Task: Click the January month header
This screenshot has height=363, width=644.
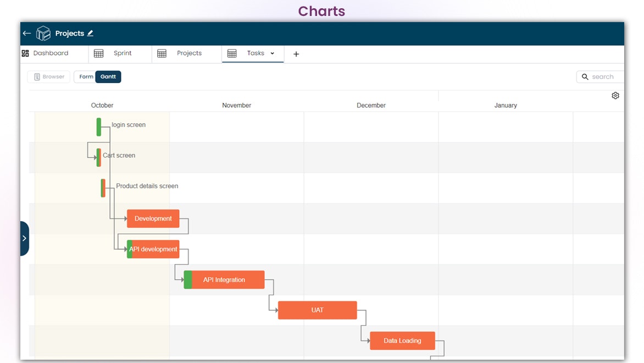Action: point(506,105)
